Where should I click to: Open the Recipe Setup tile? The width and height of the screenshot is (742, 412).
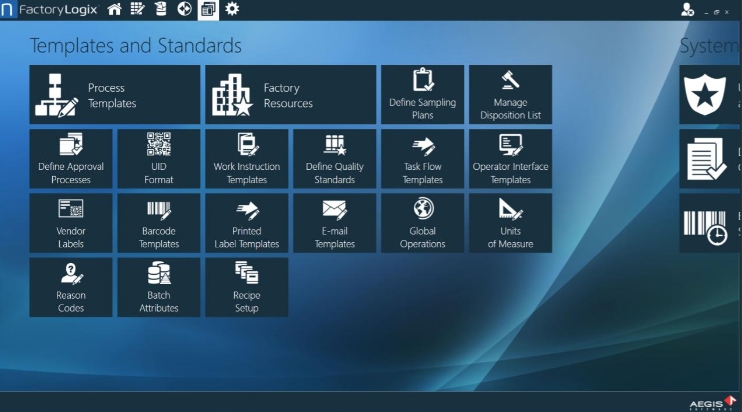point(247,287)
